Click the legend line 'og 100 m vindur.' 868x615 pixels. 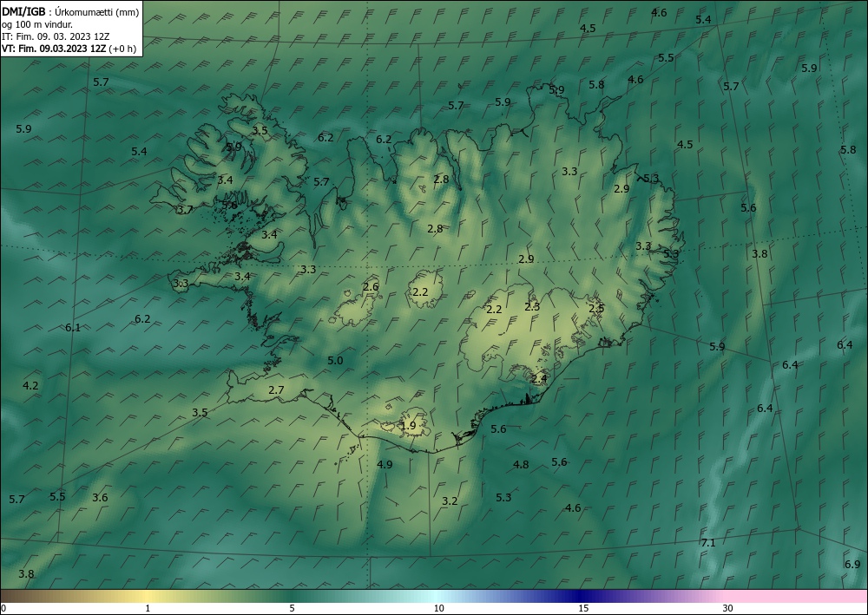tap(37, 24)
